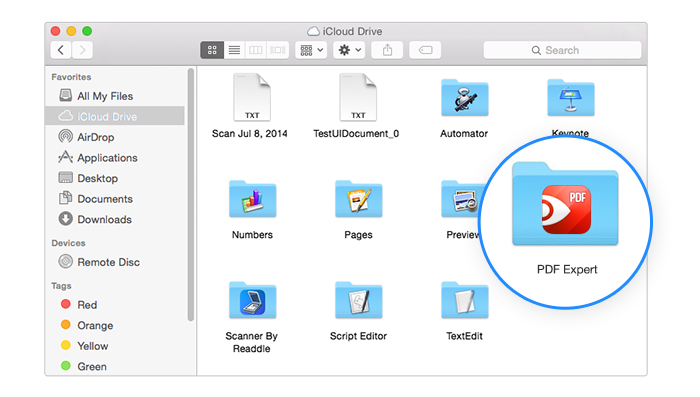Image resolution: width=700 pixels, height=397 pixels.
Task: Click the "Automator" folder label
Action: [464, 134]
